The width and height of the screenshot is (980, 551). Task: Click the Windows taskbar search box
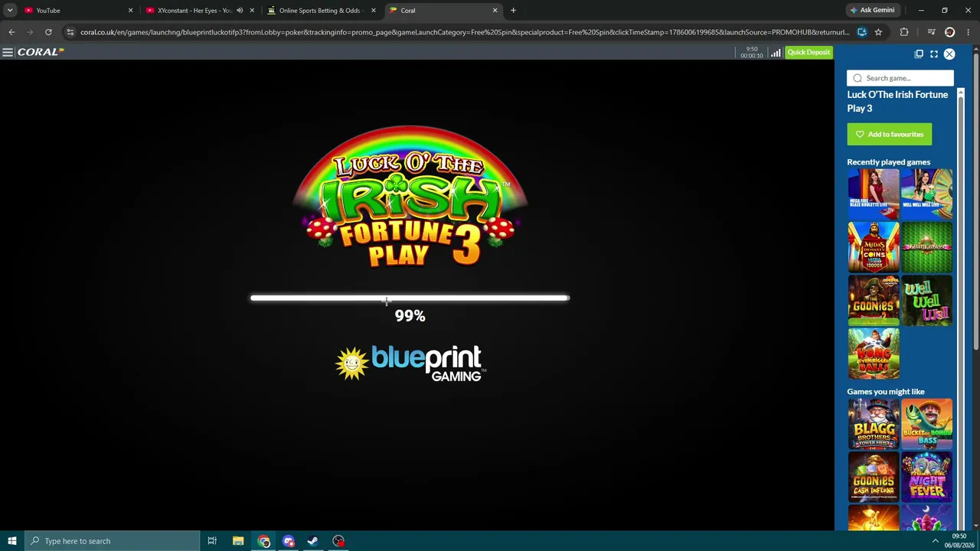click(112, 541)
